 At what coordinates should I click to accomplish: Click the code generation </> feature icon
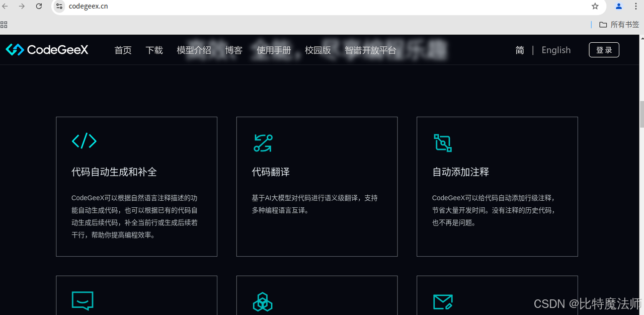84,141
